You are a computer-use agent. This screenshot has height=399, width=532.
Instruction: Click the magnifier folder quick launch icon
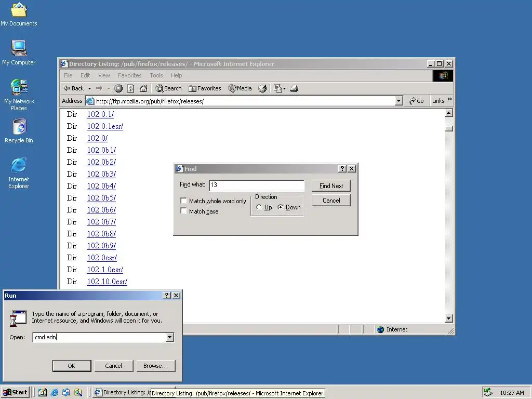pyautogui.click(x=78, y=393)
